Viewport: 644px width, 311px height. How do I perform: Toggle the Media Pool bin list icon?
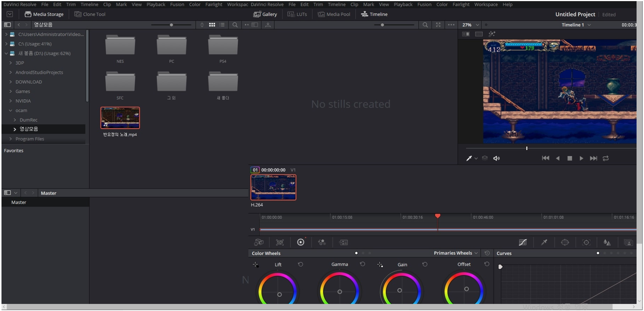coord(7,193)
